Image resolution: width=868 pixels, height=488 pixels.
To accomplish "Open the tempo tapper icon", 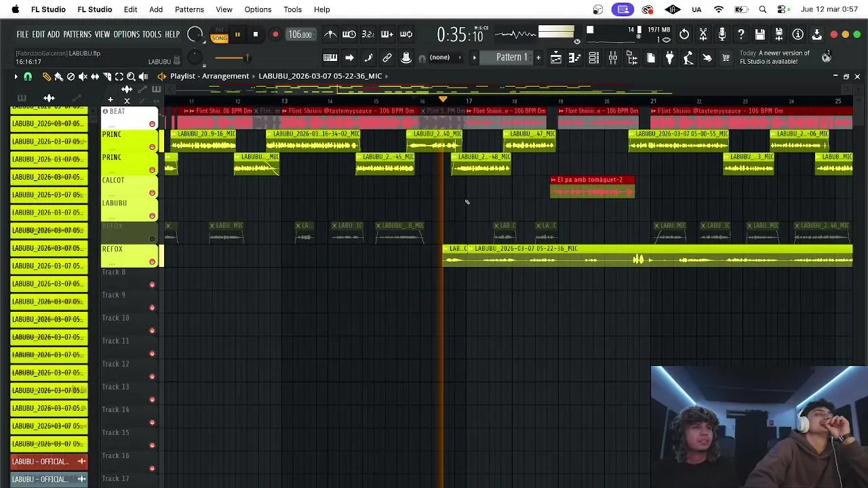I will pyautogui.click(x=688, y=58).
